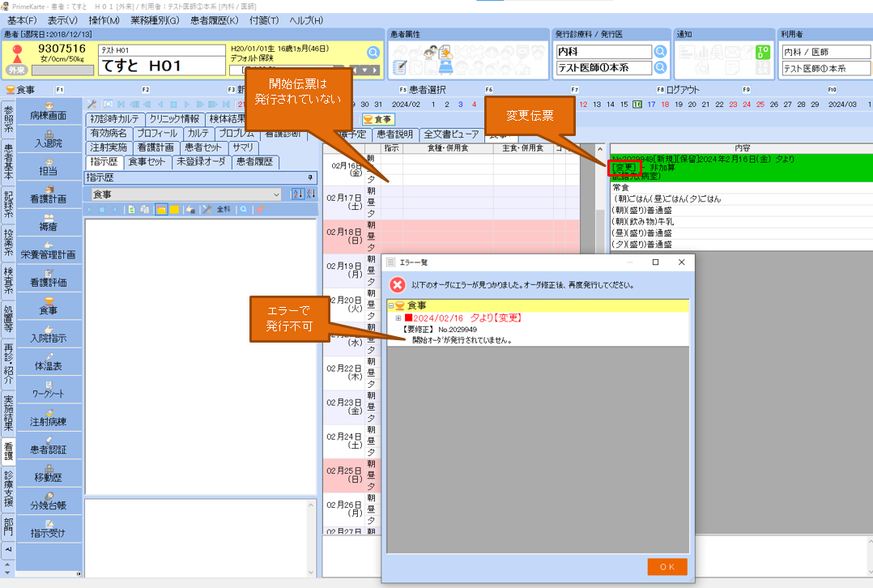Open the 入院指示 sidebar item
This screenshot has height=588, width=873.
click(49, 334)
